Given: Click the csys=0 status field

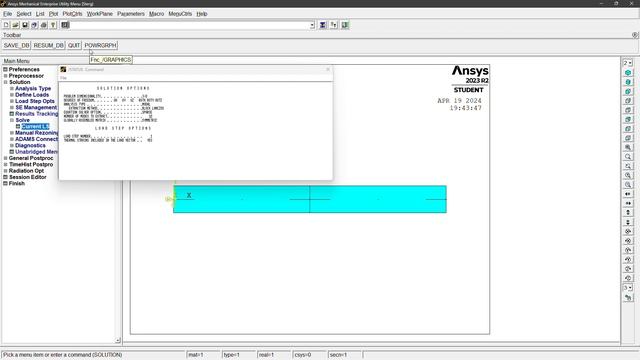Looking at the screenshot, I should click(x=309, y=355).
